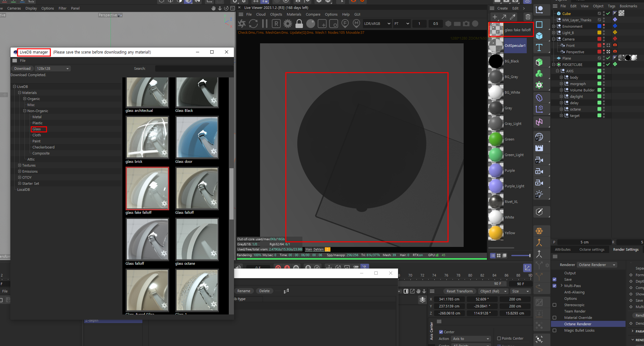Click the material picker 'M' pin icon
The width and height of the screenshot is (644, 346).
click(x=357, y=24)
